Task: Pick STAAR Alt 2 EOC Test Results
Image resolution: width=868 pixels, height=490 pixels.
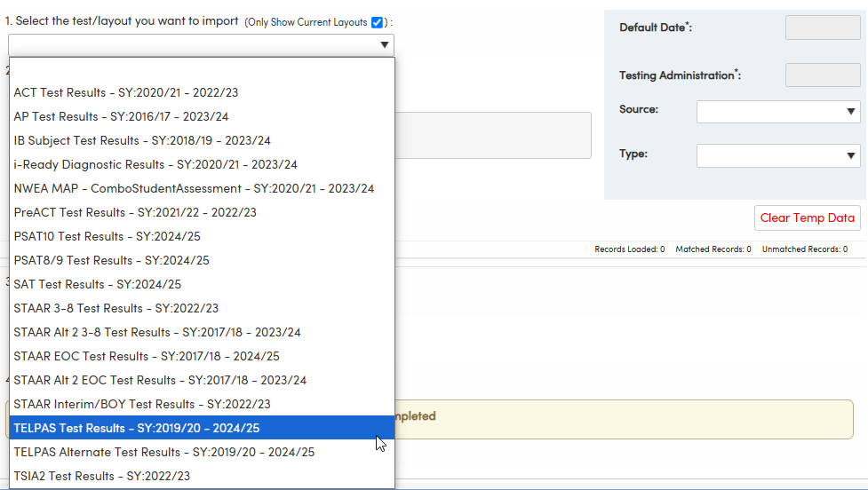Action: coord(202,380)
